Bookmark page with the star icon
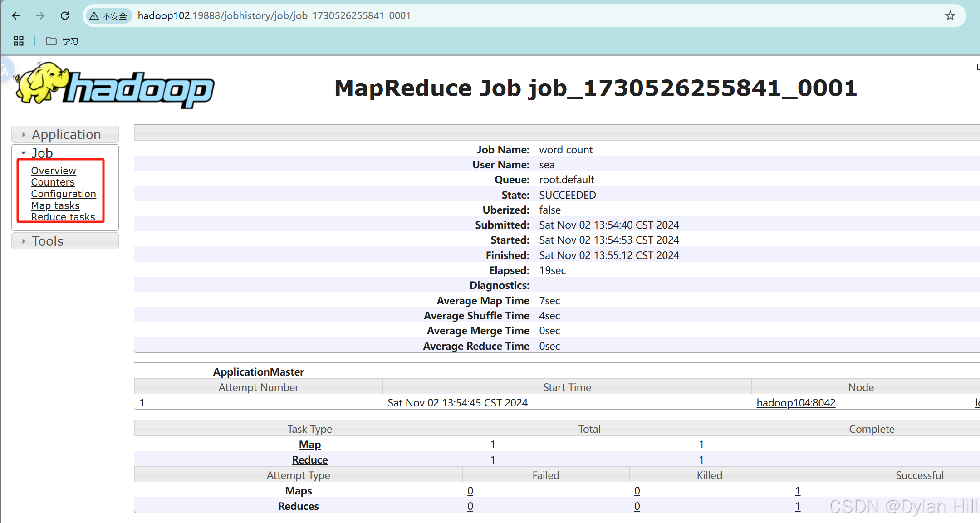The height and width of the screenshot is (523, 980). [x=950, y=16]
